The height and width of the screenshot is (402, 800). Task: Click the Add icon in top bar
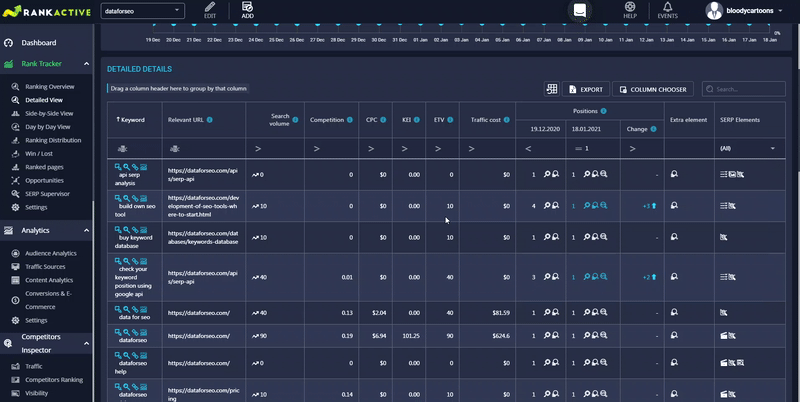(247, 7)
